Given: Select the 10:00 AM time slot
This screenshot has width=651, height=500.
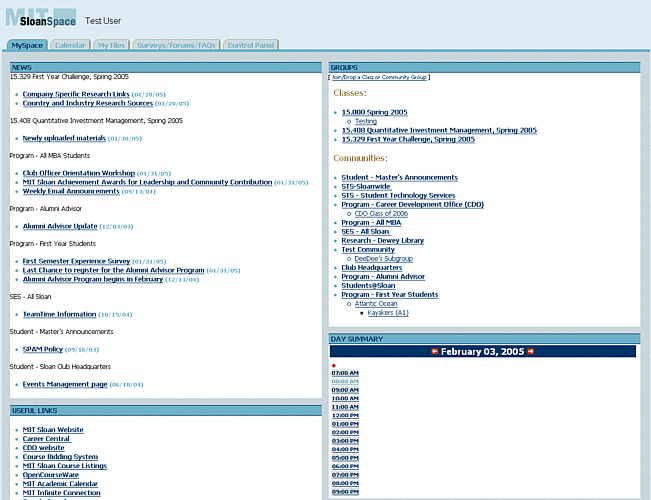Looking at the screenshot, I should (344, 398).
